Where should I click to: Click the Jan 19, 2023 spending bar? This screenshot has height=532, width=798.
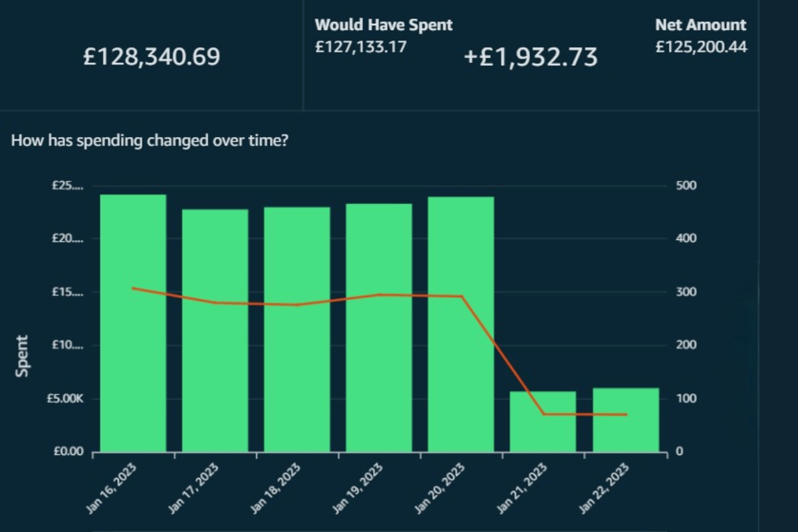(x=380, y=326)
